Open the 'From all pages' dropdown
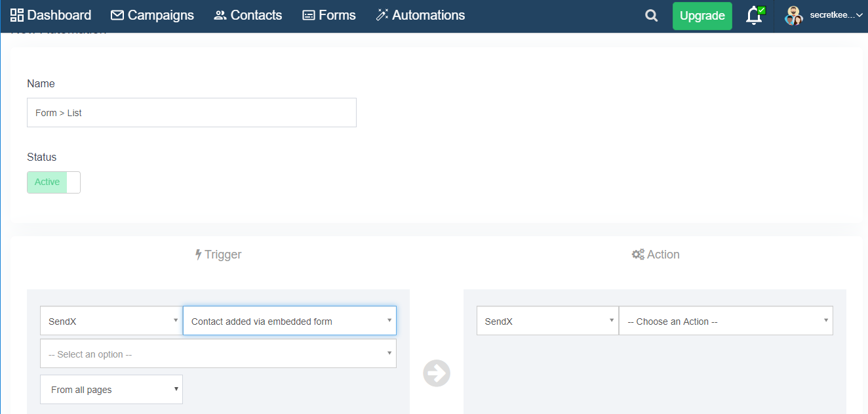 coord(111,390)
